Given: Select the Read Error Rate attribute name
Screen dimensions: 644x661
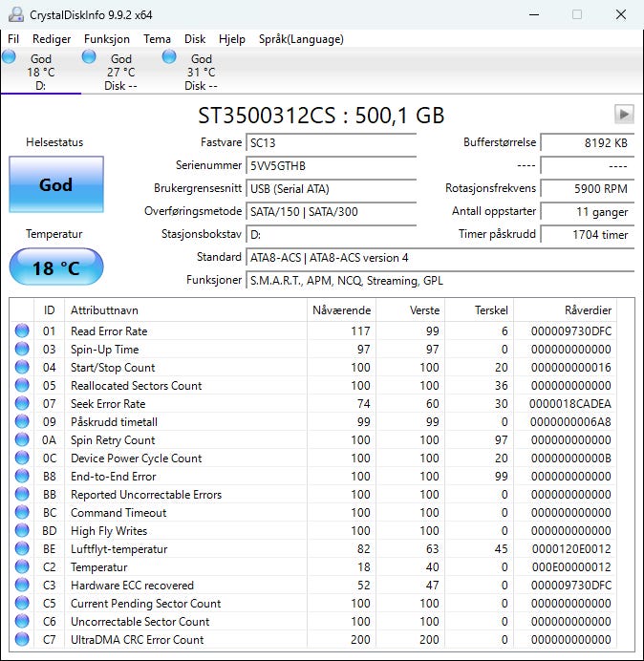Looking at the screenshot, I should (109, 331).
